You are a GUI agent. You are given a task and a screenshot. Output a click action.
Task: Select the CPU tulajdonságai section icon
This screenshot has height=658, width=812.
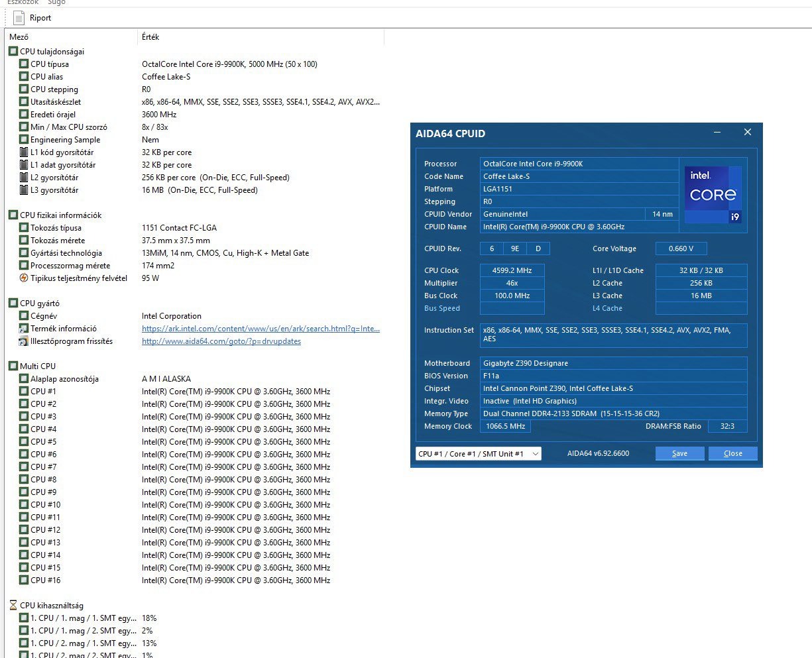pyautogui.click(x=13, y=51)
